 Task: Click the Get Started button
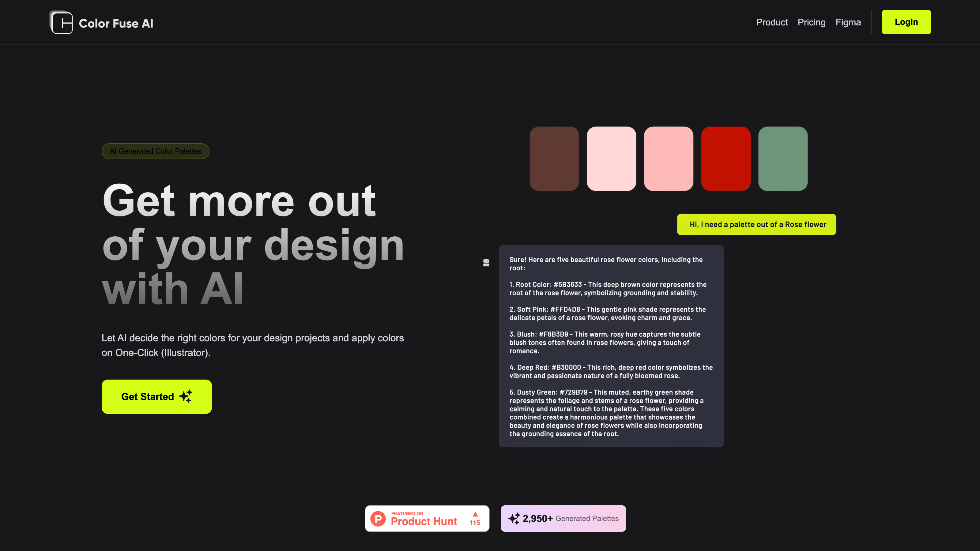click(156, 397)
